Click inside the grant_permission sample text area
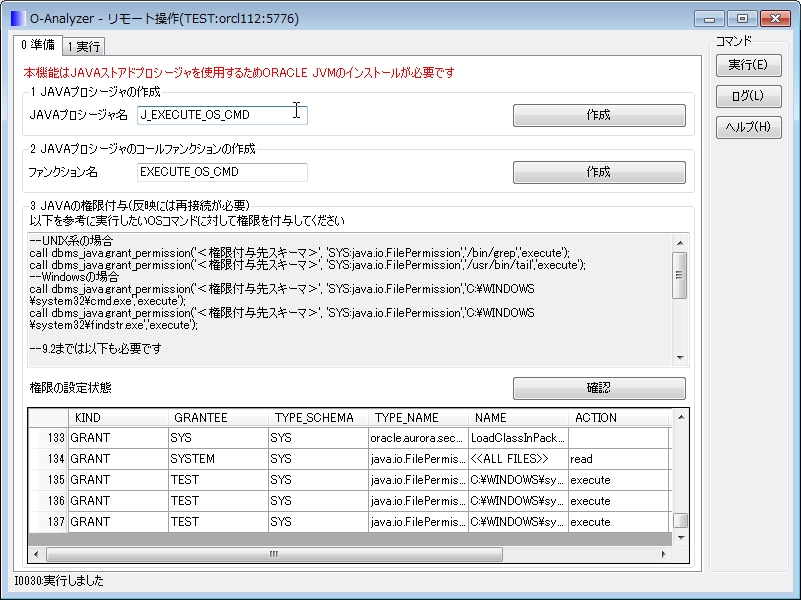This screenshot has height=600, width=801. point(350,300)
